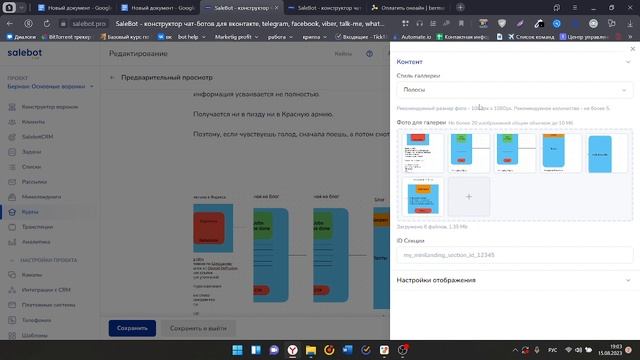
Task: Open the bot help bookmark folder
Action: point(191,37)
